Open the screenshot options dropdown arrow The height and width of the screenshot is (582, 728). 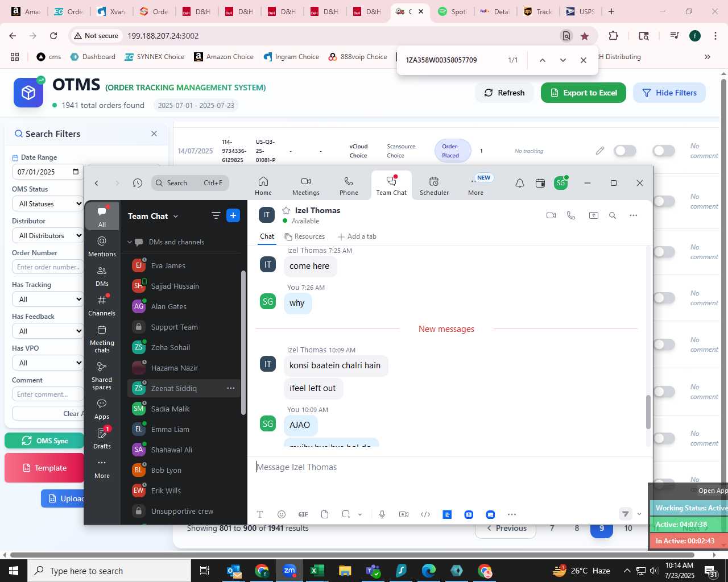pos(360,514)
